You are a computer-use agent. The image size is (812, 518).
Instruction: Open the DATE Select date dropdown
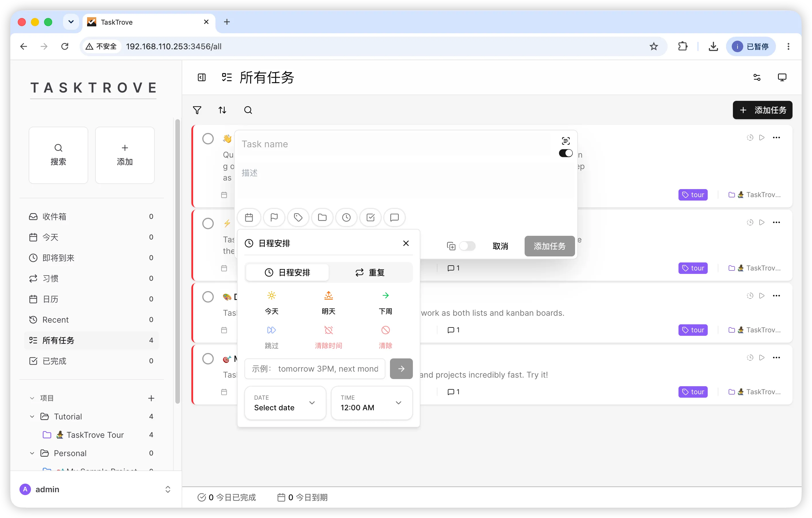tap(285, 403)
